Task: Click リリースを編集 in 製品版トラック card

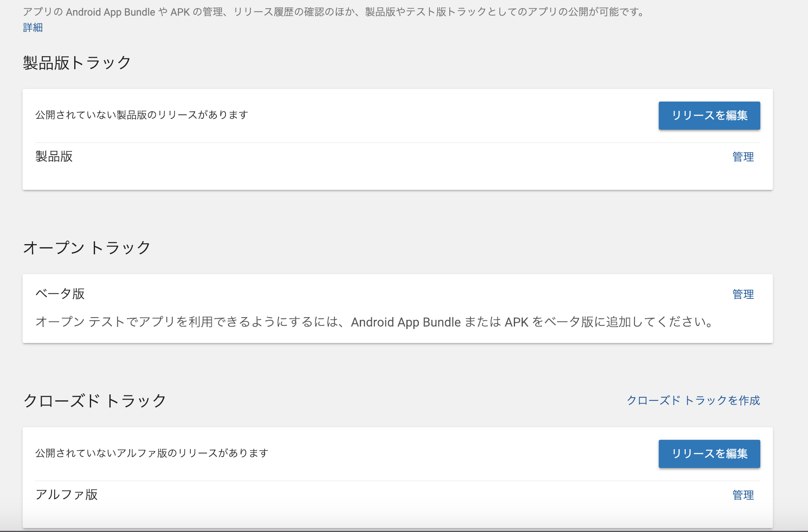Action: [x=709, y=116]
